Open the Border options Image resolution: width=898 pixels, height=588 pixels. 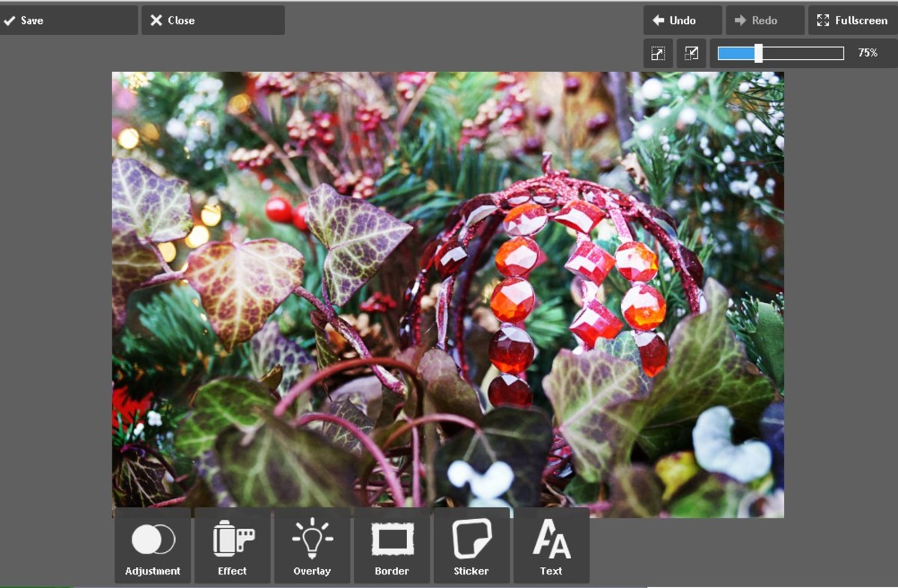[x=391, y=547]
